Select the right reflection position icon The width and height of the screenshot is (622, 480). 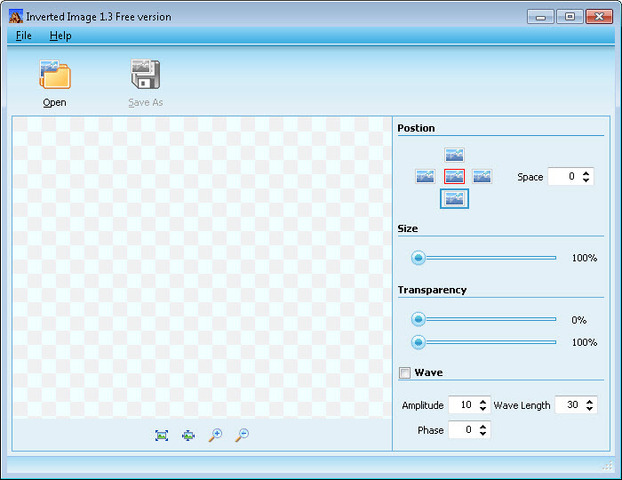(482, 176)
